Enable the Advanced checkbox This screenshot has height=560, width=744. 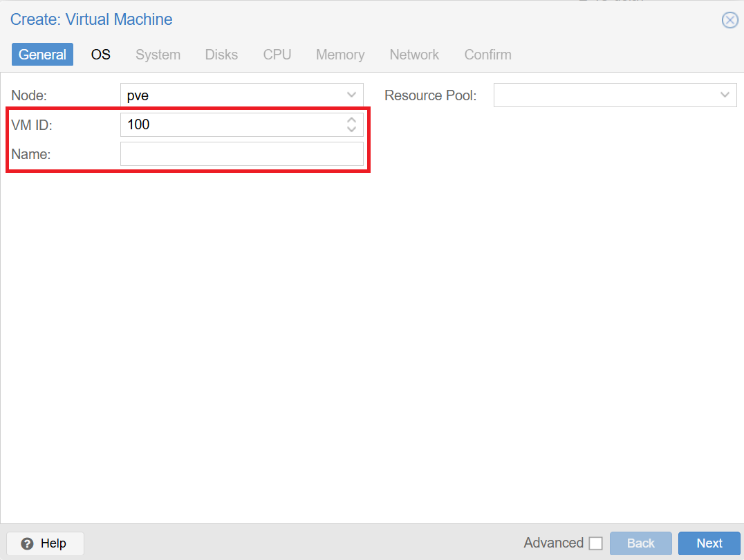(595, 543)
